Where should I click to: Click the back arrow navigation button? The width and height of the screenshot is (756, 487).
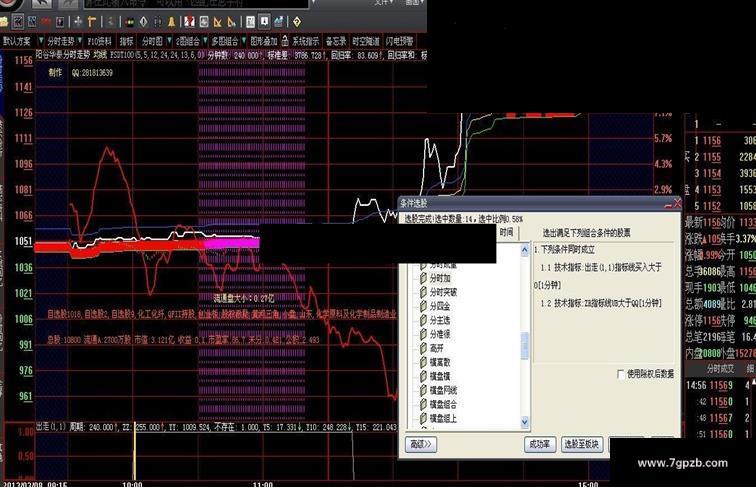click(42, 4)
